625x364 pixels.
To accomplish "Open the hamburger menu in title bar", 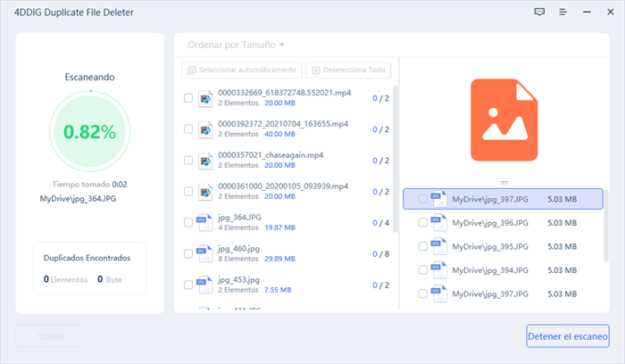I will 562,12.
